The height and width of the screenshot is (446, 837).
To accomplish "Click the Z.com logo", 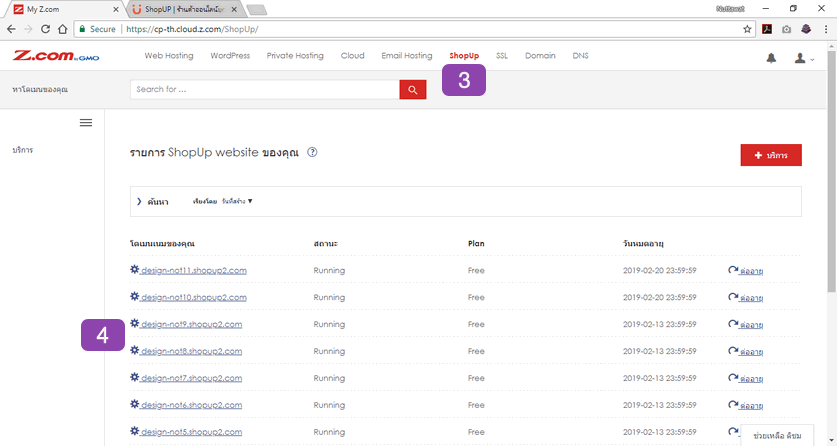I will pyautogui.click(x=56, y=55).
